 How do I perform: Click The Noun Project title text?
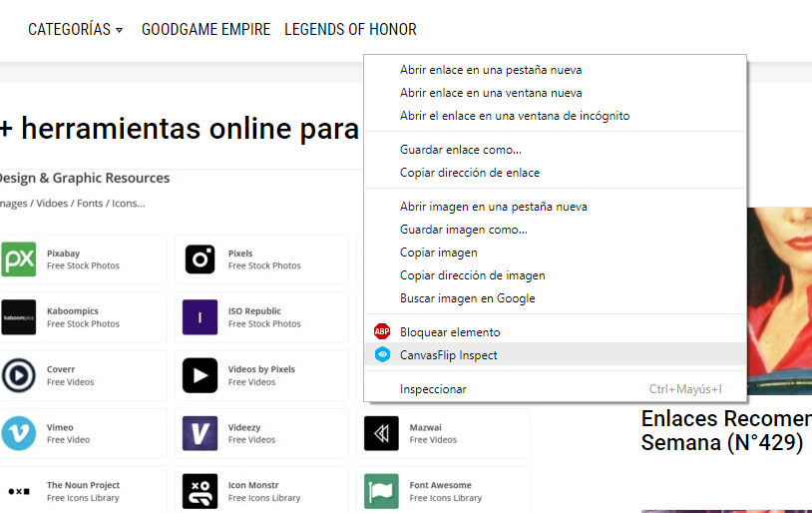point(83,485)
